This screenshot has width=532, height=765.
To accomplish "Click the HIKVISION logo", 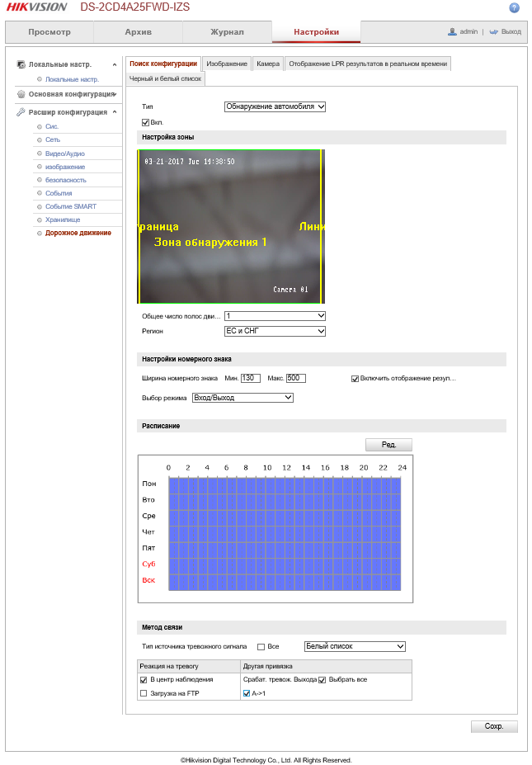I will tap(36, 7).
